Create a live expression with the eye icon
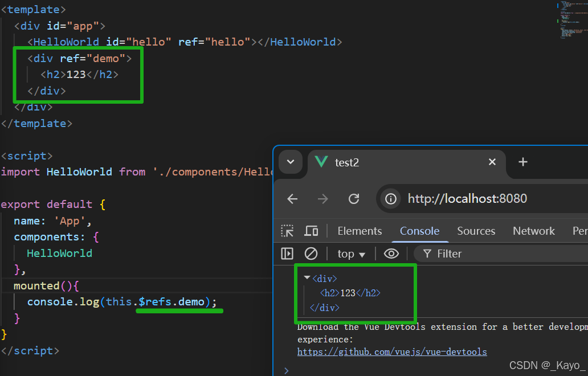 (391, 253)
